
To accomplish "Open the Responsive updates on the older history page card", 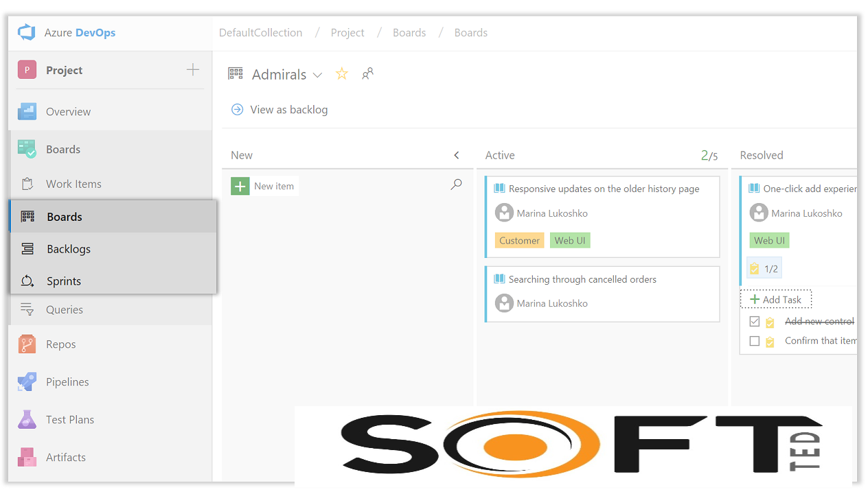I will (x=604, y=188).
